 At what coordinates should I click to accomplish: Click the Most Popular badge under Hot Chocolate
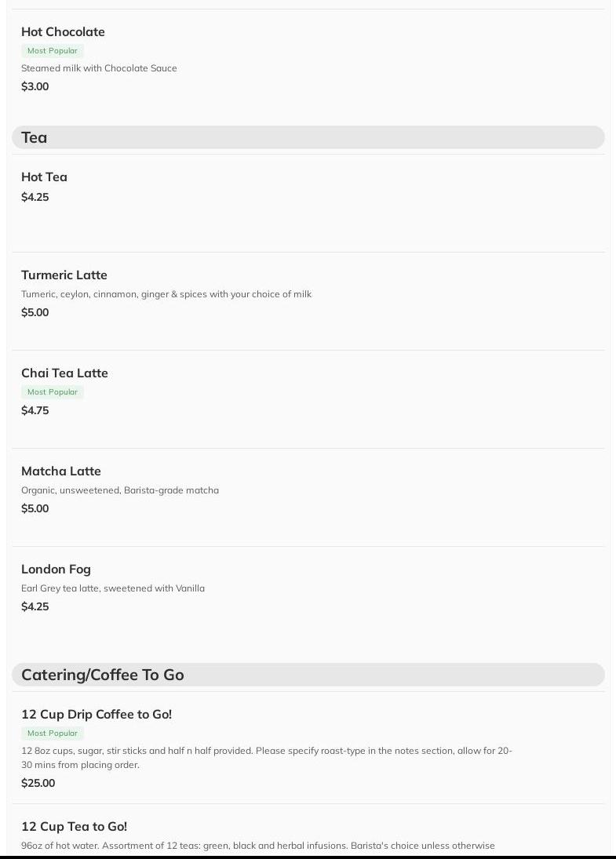point(53,51)
